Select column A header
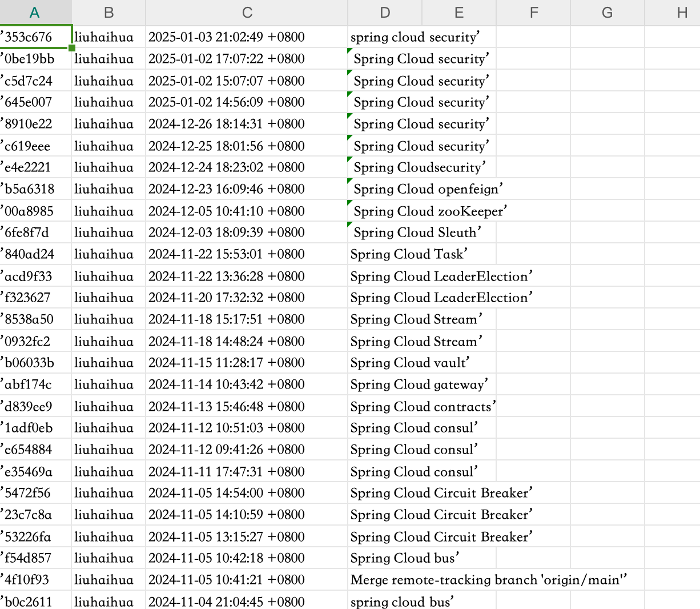 point(35,13)
